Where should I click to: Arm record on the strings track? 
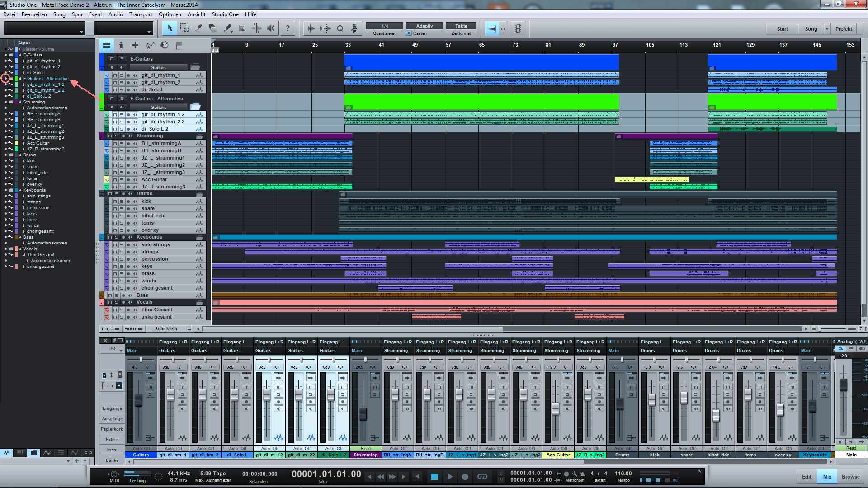pyautogui.click(x=128, y=252)
